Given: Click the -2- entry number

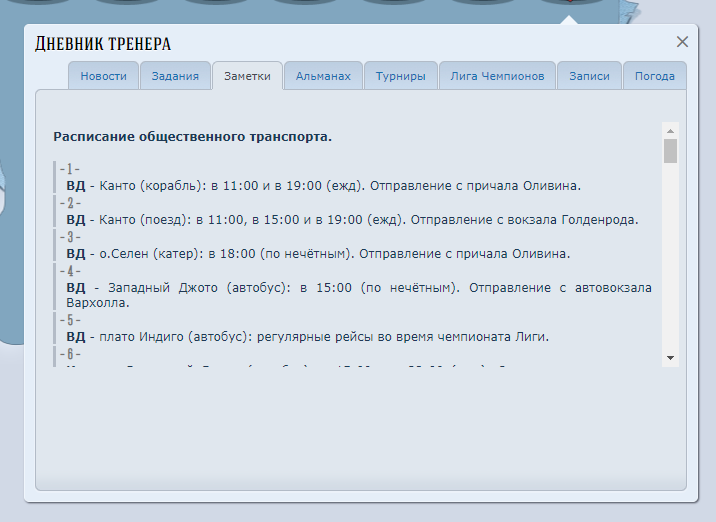Looking at the screenshot, I should [70, 203].
